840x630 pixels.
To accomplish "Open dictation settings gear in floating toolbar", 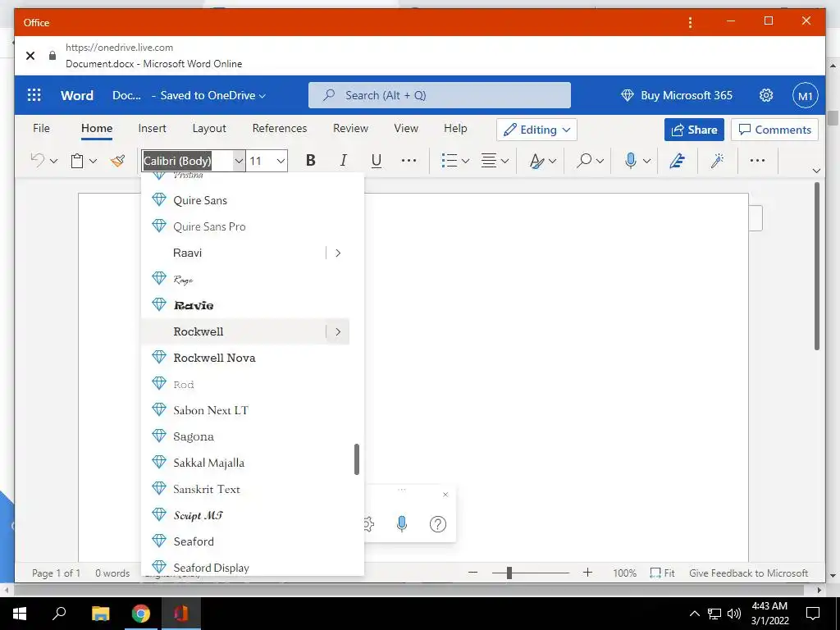I will click(x=368, y=524).
